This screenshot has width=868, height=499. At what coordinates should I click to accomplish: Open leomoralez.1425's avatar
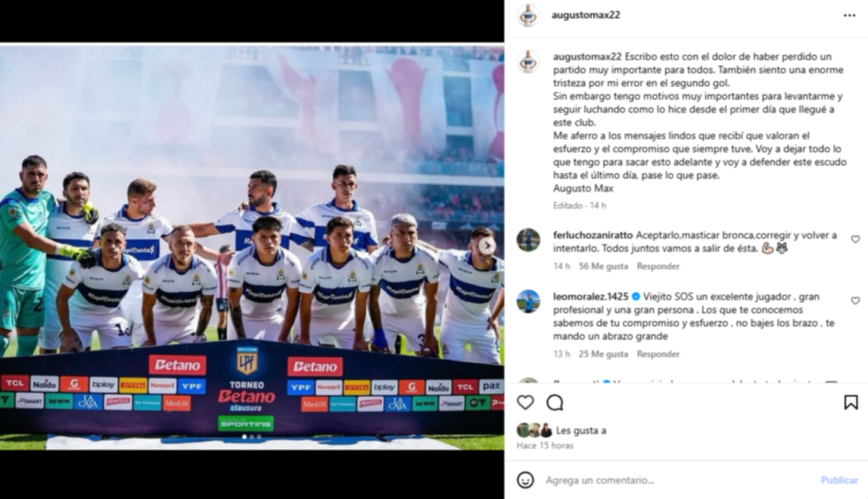coord(528,301)
